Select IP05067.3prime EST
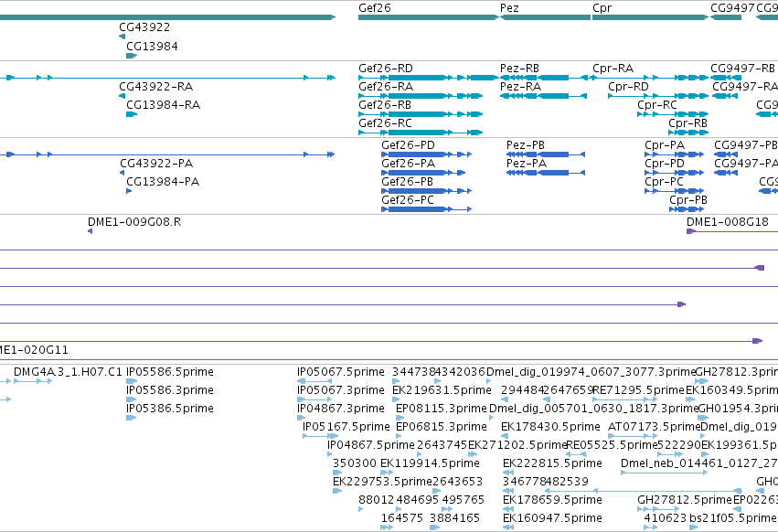The width and height of the screenshot is (778, 532). [341, 390]
